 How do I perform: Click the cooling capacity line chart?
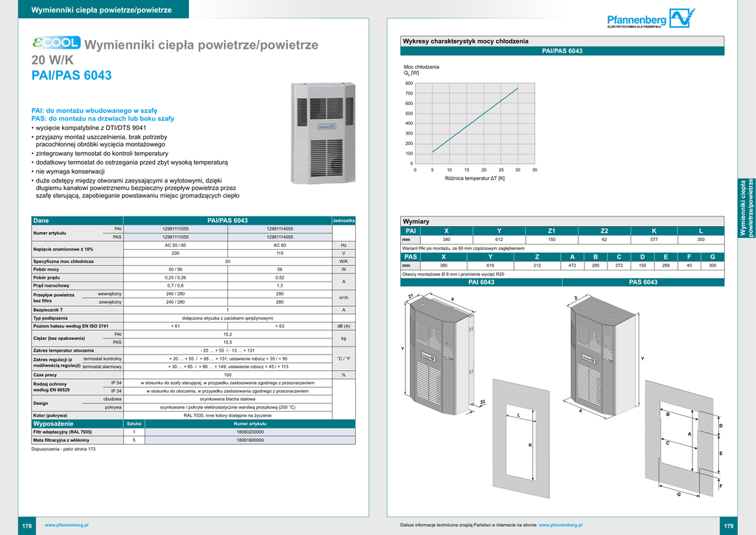[x=473, y=124]
